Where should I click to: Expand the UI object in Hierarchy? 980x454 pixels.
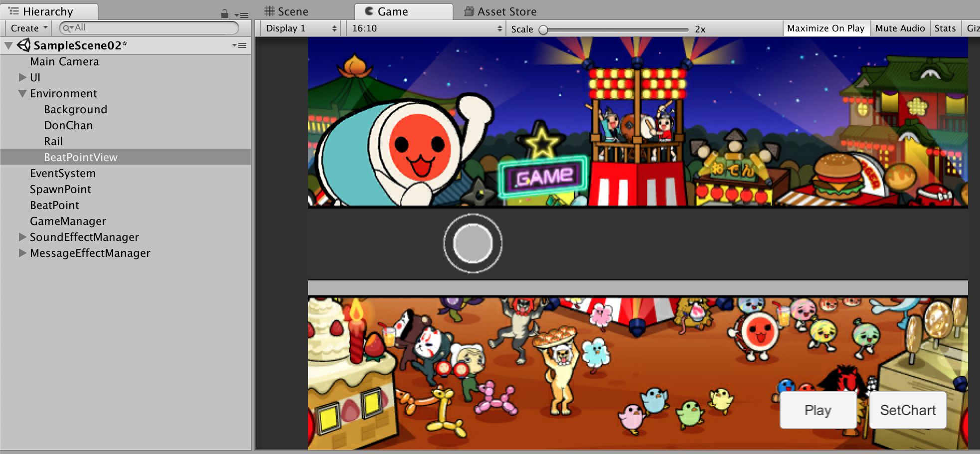[x=22, y=77]
